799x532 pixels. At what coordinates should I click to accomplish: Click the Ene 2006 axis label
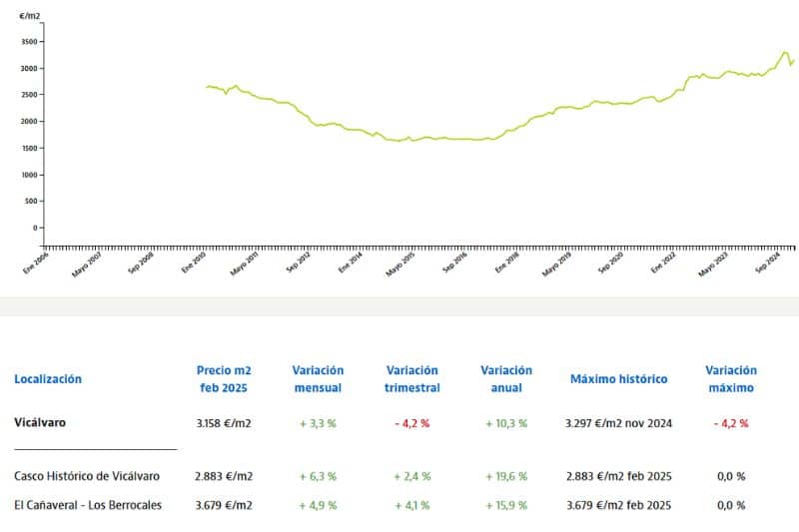coord(36,263)
